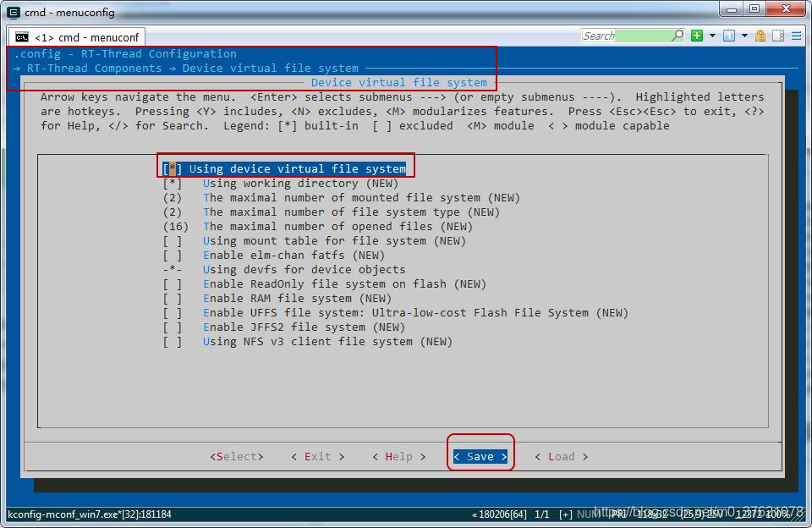Select 'maximal number of file system type' row
The image size is (812, 528).
pos(331,212)
